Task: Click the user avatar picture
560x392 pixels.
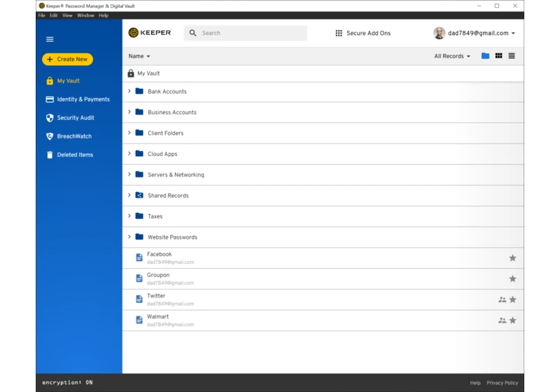Action: [x=440, y=33]
